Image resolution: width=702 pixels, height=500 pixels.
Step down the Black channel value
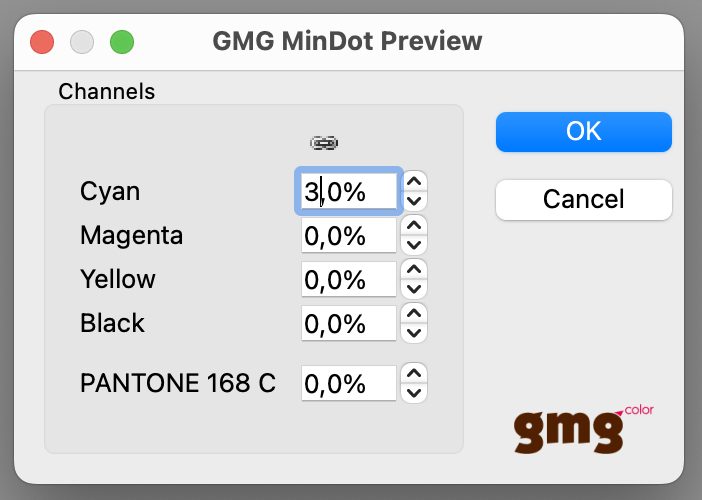pyautogui.click(x=414, y=333)
